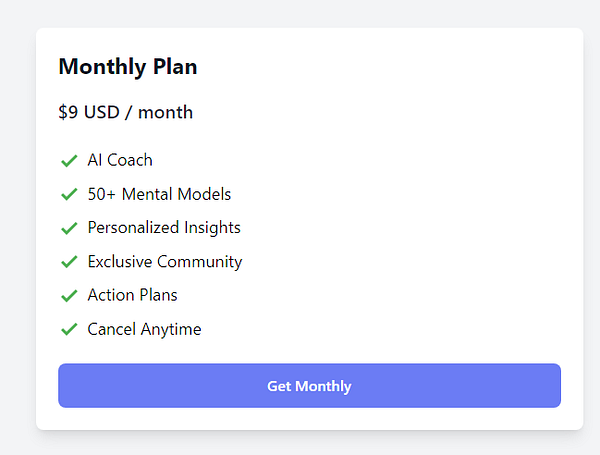Click the $9 price amount
This screenshot has height=455, width=600.
coord(68,112)
